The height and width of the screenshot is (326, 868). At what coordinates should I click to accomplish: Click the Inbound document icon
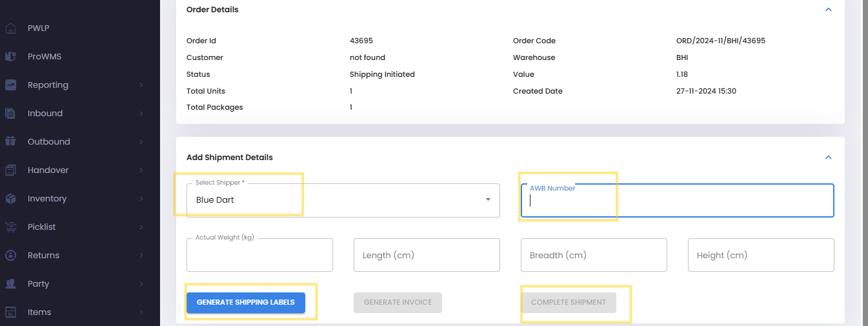(x=10, y=114)
